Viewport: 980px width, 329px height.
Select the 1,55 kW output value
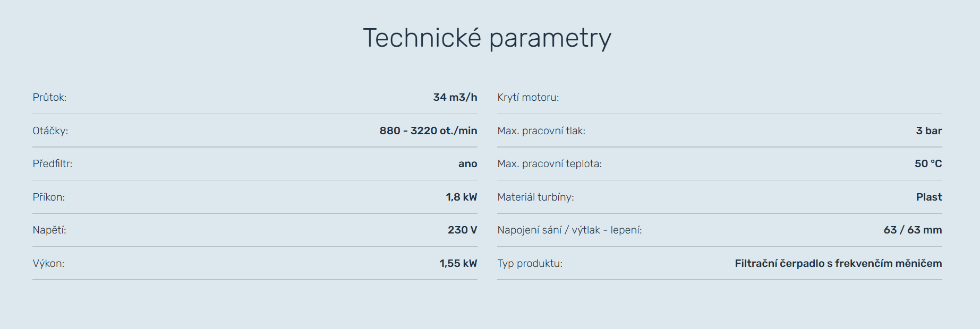(x=458, y=264)
